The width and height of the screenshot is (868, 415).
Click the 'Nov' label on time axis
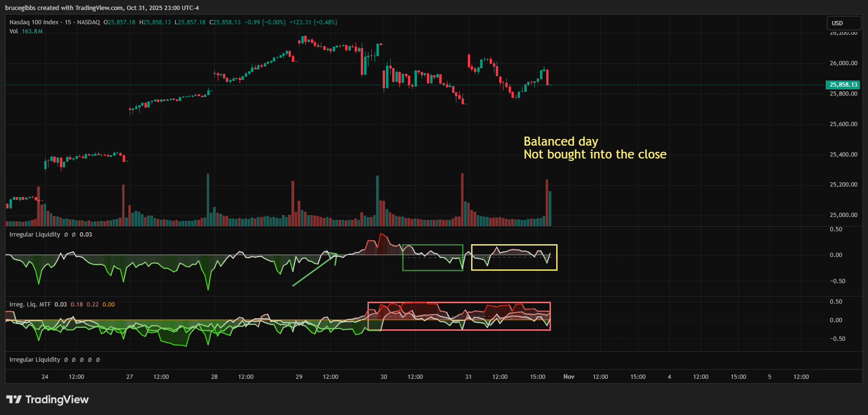click(x=569, y=377)
